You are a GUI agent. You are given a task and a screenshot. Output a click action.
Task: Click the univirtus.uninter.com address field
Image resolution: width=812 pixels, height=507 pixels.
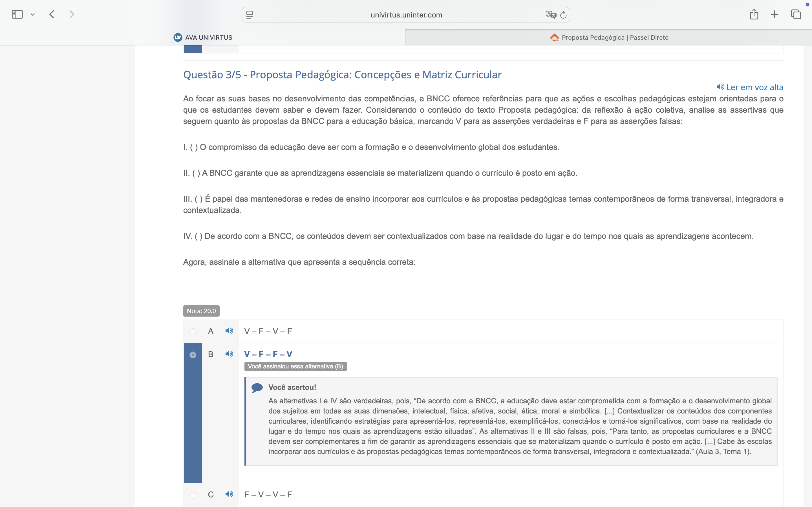406,15
